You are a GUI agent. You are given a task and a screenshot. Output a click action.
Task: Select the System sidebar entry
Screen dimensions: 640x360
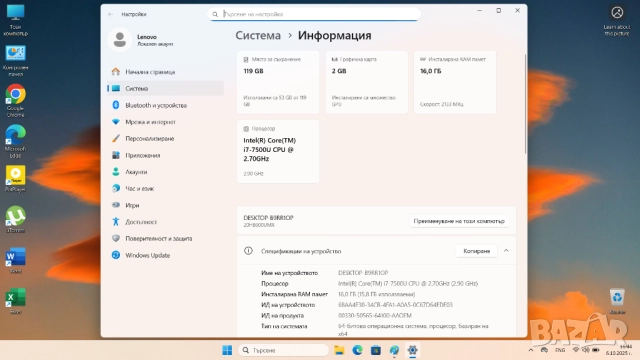pos(165,88)
